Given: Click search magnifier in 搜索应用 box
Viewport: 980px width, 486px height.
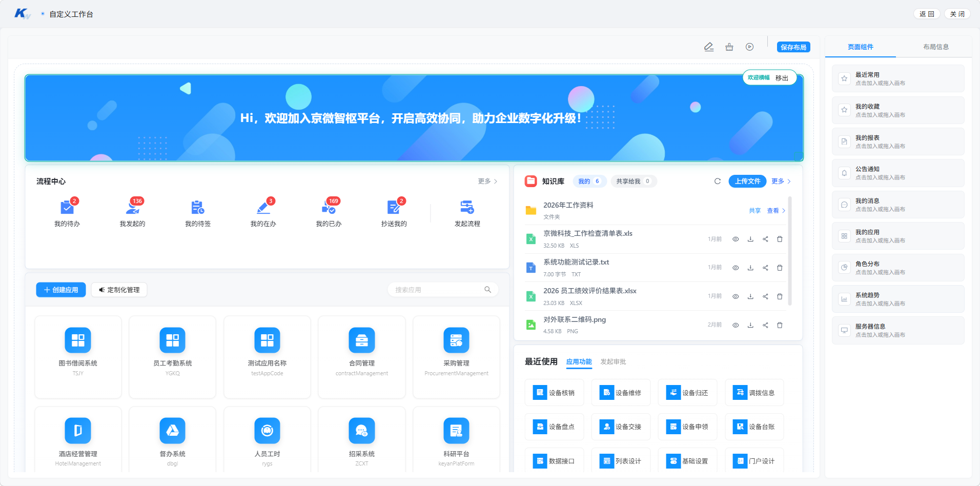Looking at the screenshot, I should (x=487, y=290).
